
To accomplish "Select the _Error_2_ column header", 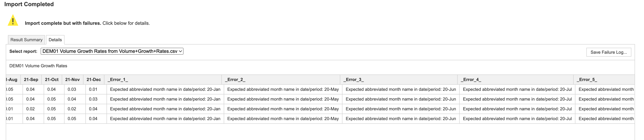I will [281, 80].
